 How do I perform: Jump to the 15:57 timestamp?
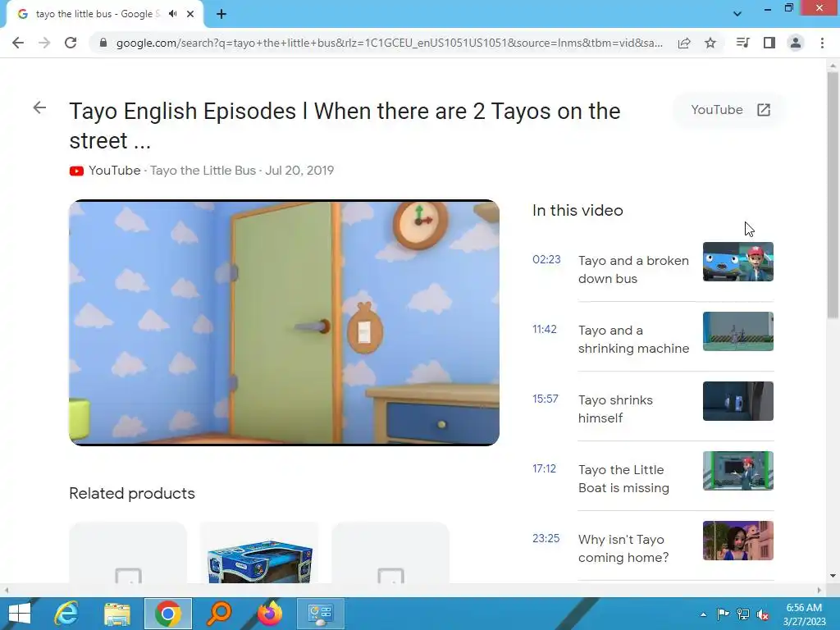(546, 399)
